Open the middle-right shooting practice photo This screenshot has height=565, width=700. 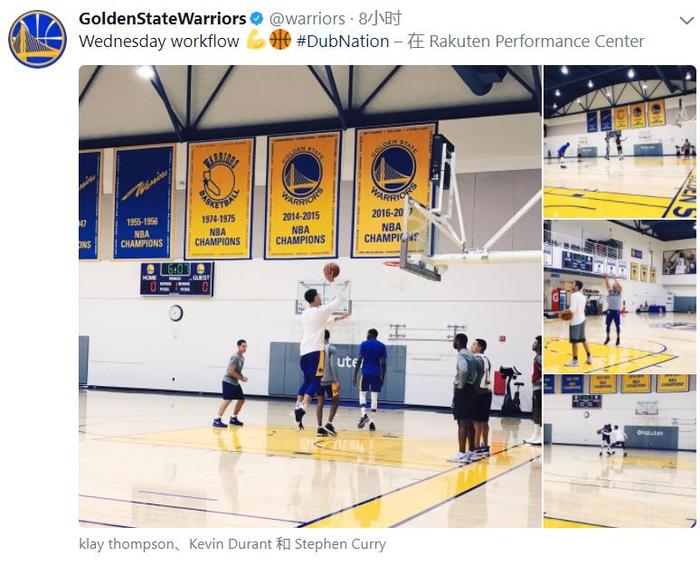[620, 296]
